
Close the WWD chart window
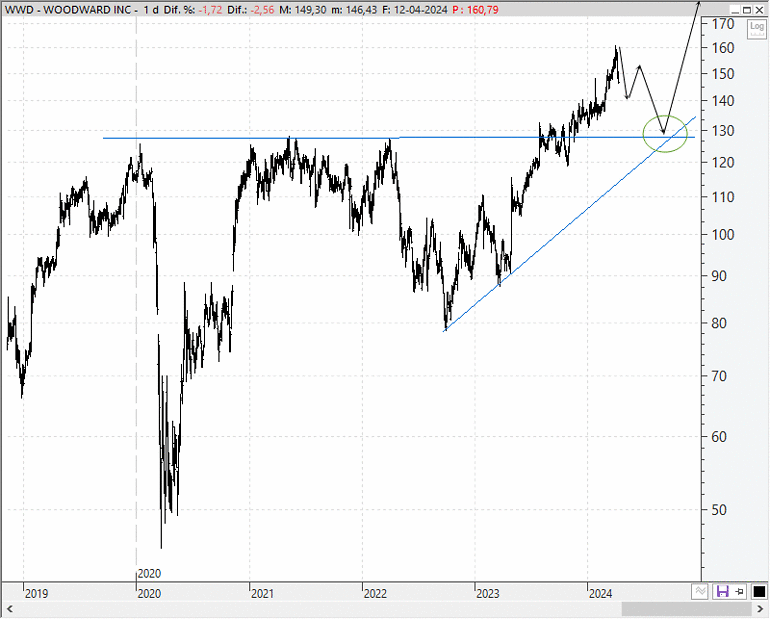click(x=759, y=10)
